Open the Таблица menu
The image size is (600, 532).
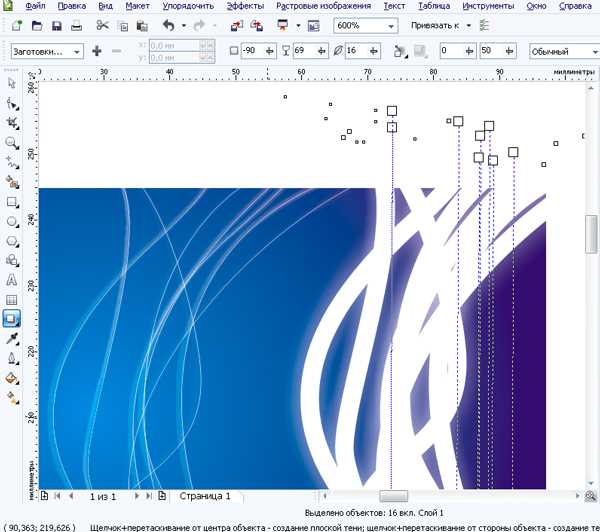(434, 6)
